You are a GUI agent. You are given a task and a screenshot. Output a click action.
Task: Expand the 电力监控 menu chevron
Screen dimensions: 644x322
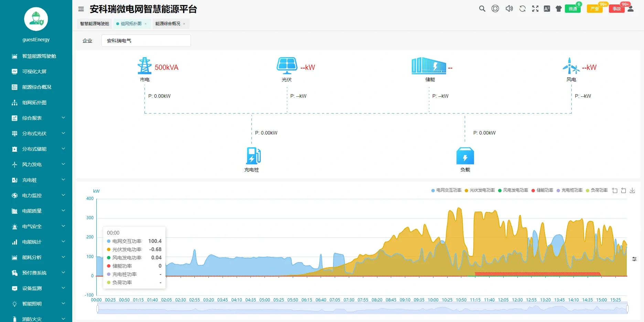63,195
